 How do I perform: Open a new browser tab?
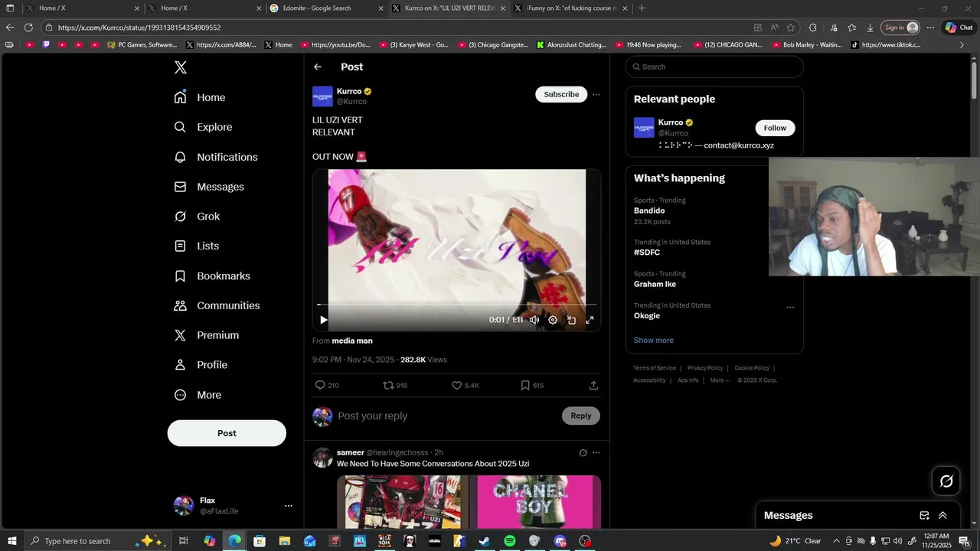[642, 8]
